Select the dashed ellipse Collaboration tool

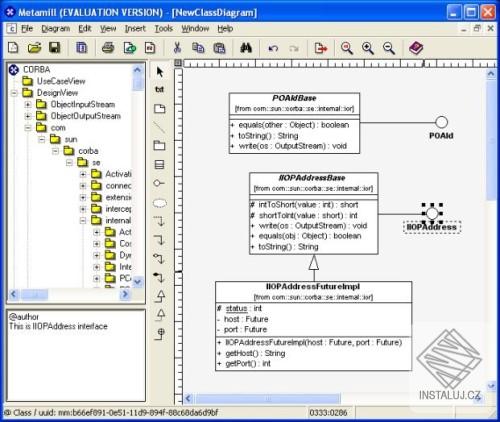(x=160, y=203)
